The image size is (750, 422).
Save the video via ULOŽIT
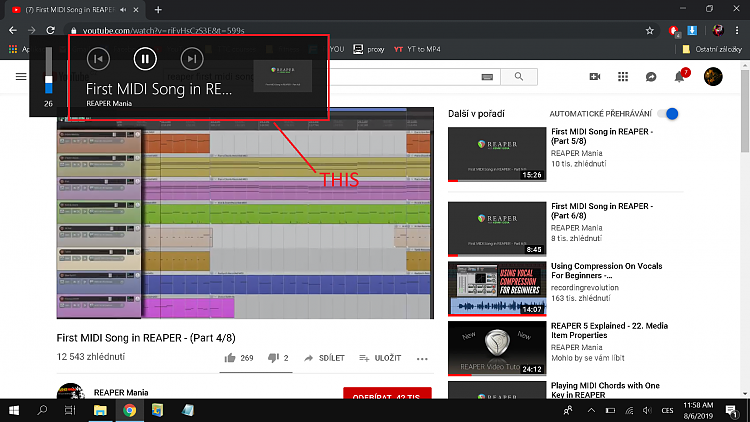(380, 358)
